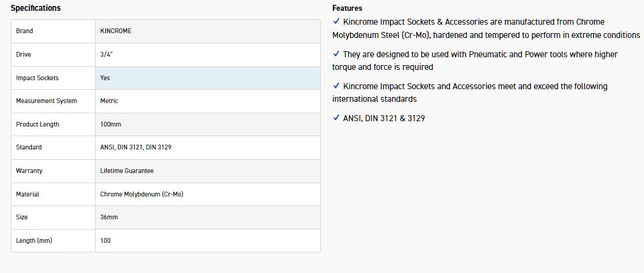Click the checkmark beside Chrome Molybdenum Steel feature
Image resolution: width=644 pixels, height=273 pixels.
(336, 22)
